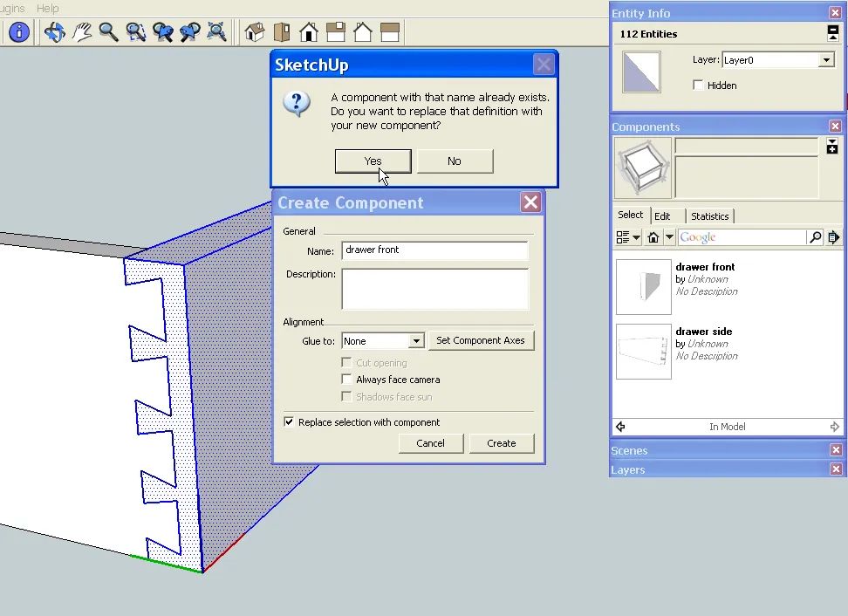Click Zoom Extents icon
Screen dimensions: 848x616
pos(217,32)
